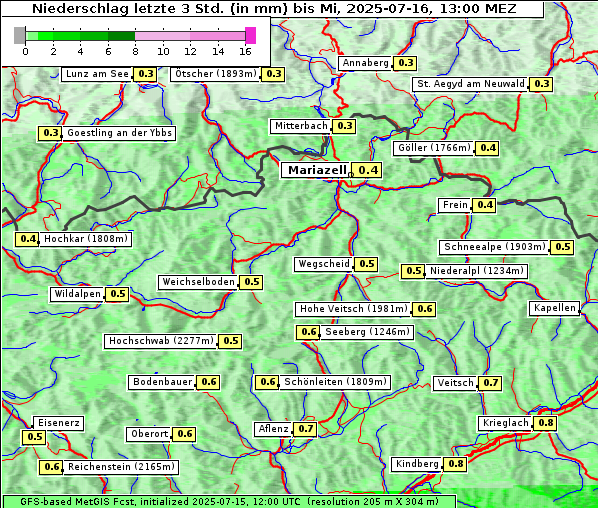Click the 0.7 value beside Aflenz
Screen dimensions: 598x508
305,429
